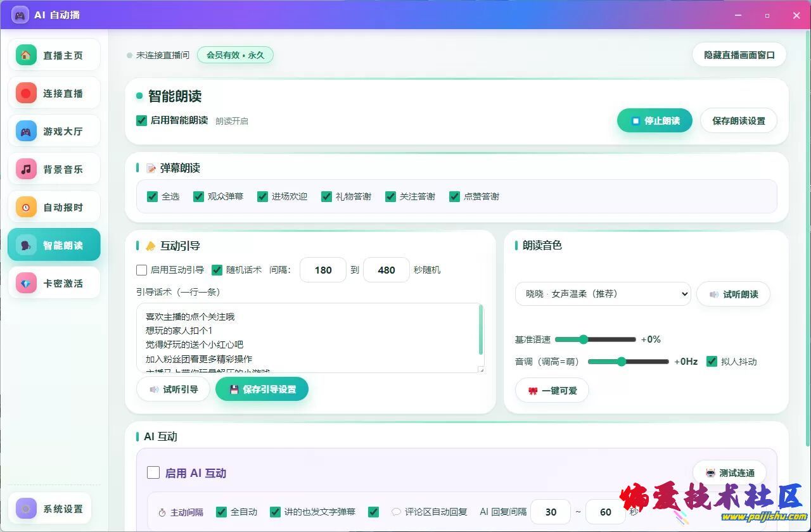Toggle the 拟人抖动 checkbox

click(712, 361)
